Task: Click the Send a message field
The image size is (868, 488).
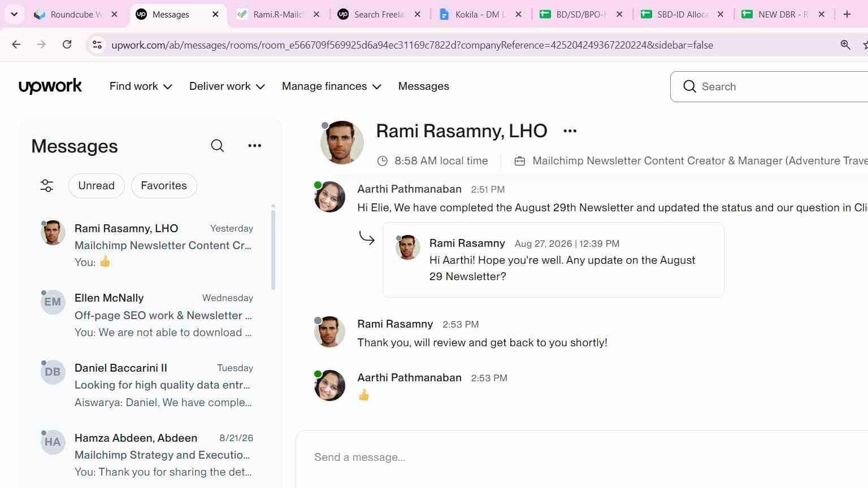Action: click(582, 457)
